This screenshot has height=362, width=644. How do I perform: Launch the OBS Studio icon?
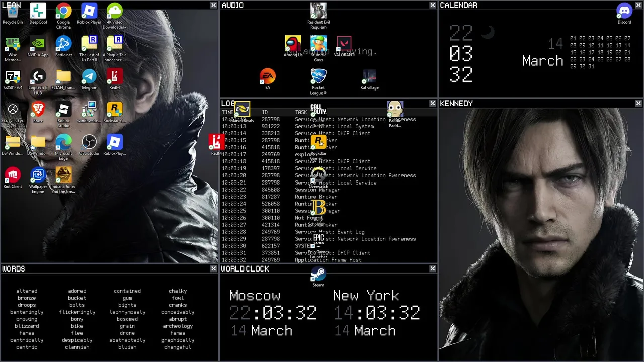click(x=89, y=145)
